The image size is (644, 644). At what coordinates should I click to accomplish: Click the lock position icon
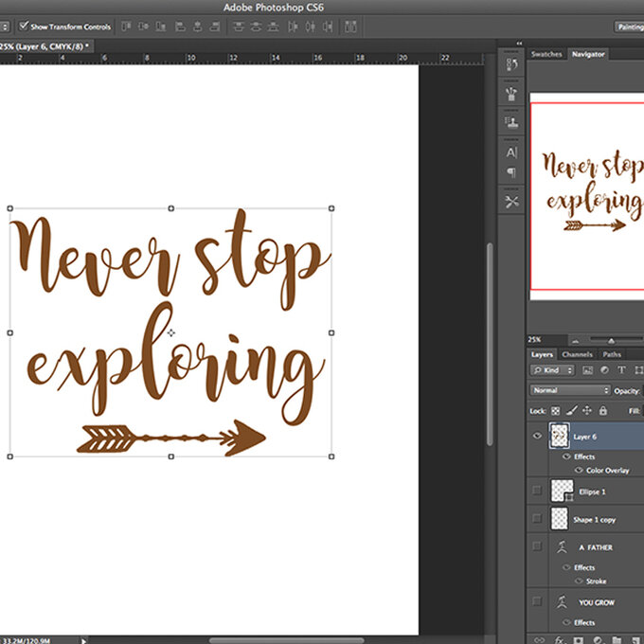587,410
